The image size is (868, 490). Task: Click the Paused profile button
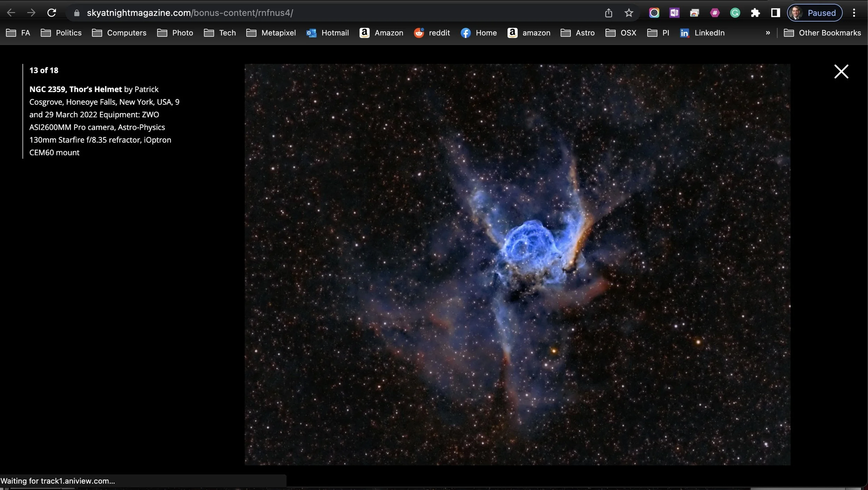click(815, 13)
